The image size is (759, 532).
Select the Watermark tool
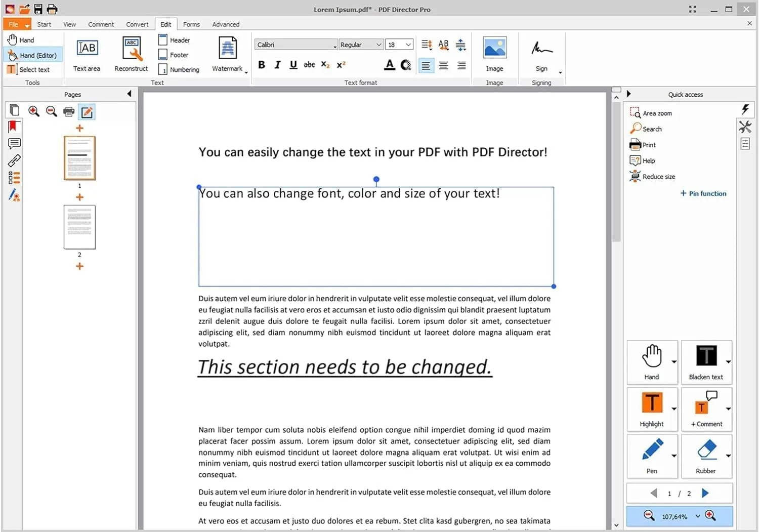[228, 53]
